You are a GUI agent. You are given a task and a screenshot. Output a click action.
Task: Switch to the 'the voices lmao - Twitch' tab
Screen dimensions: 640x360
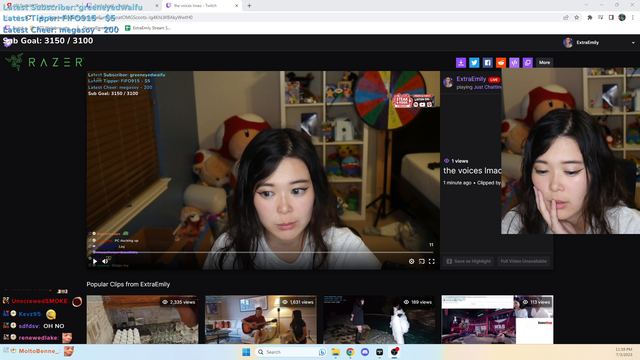(201, 6)
